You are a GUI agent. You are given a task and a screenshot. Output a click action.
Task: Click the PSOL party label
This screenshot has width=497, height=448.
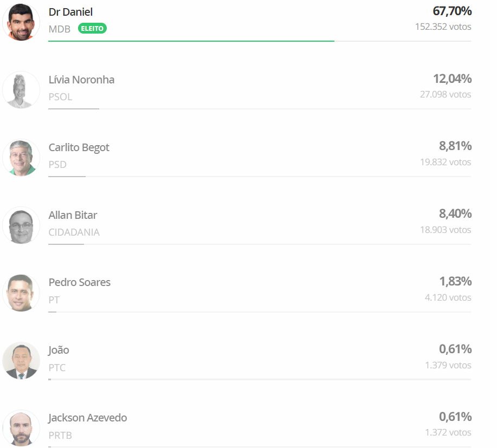(60, 96)
